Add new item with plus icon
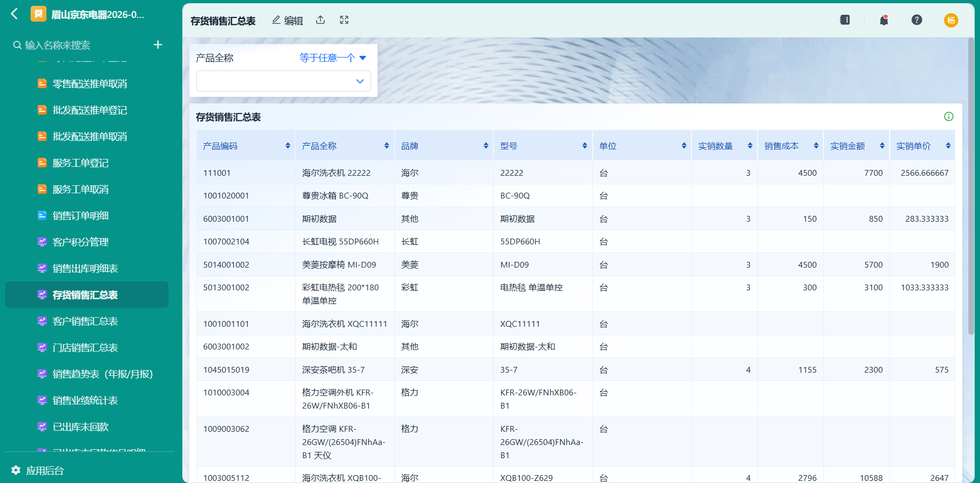This screenshot has height=483, width=980. pyautogui.click(x=157, y=44)
